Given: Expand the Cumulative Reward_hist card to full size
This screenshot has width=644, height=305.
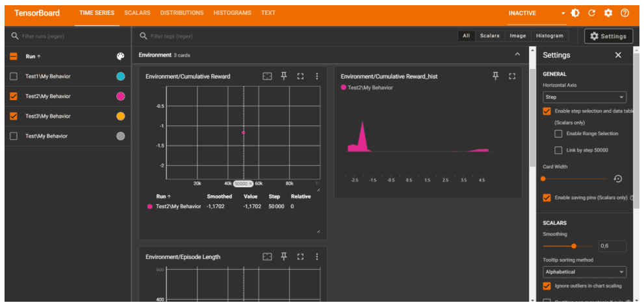Looking at the screenshot, I should 511,76.
